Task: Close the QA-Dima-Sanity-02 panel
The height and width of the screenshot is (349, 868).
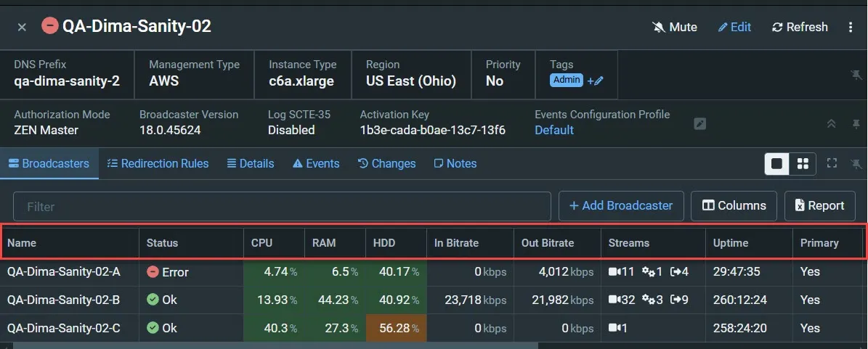Action: tap(22, 27)
